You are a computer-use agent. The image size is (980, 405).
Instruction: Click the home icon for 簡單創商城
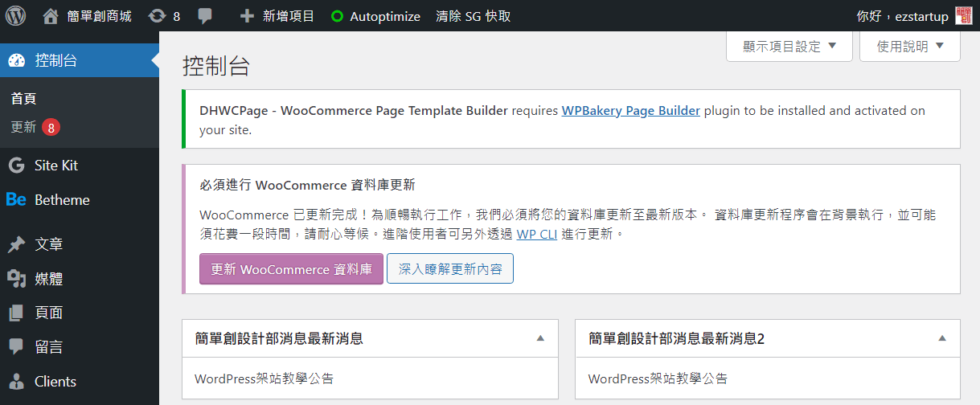tap(51, 15)
